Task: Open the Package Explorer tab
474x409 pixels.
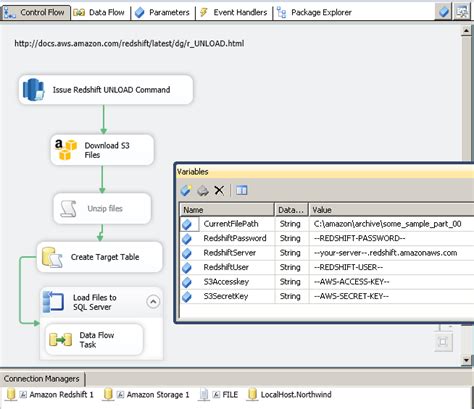Action: pos(314,13)
